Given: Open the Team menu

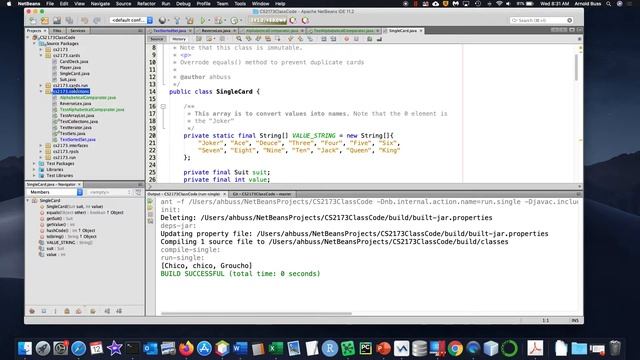Looking at the screenshot, I should click(222, 4).
